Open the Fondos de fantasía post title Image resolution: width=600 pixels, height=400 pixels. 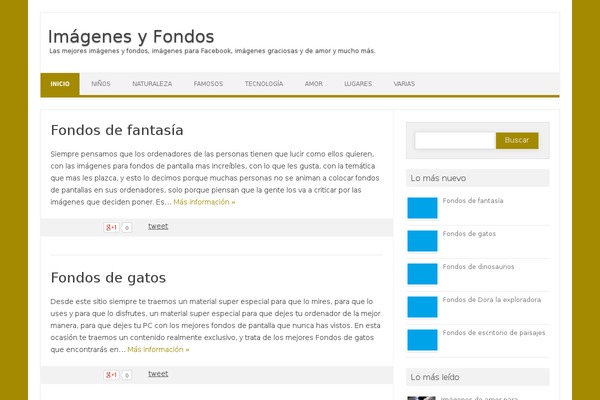tap(117, 130)
